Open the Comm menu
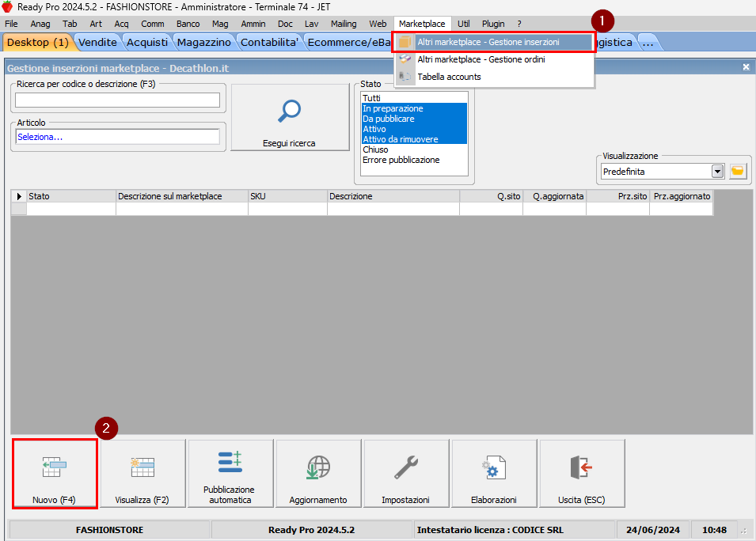Viewport: 756px width, 541px height. 152,24
